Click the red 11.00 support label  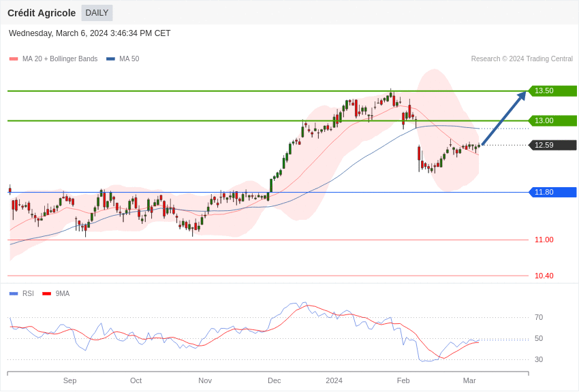click(x=544, y=240)
